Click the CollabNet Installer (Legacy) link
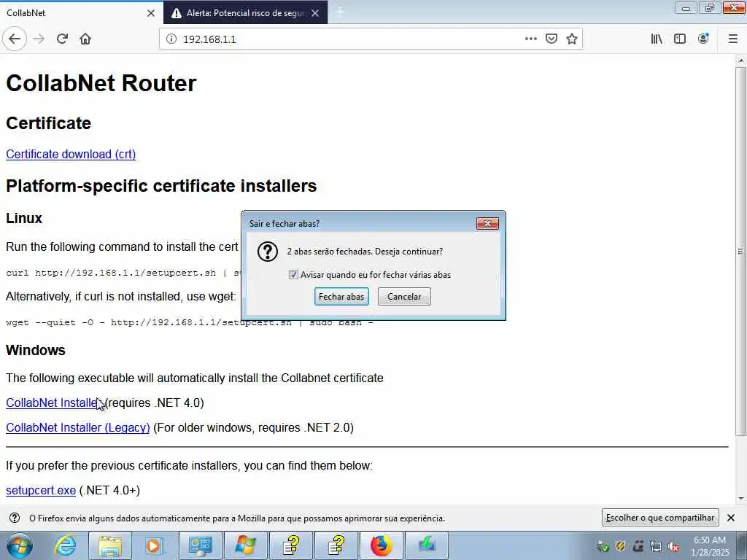The height and width of the screenshot is (560, 747). (77, 427)
